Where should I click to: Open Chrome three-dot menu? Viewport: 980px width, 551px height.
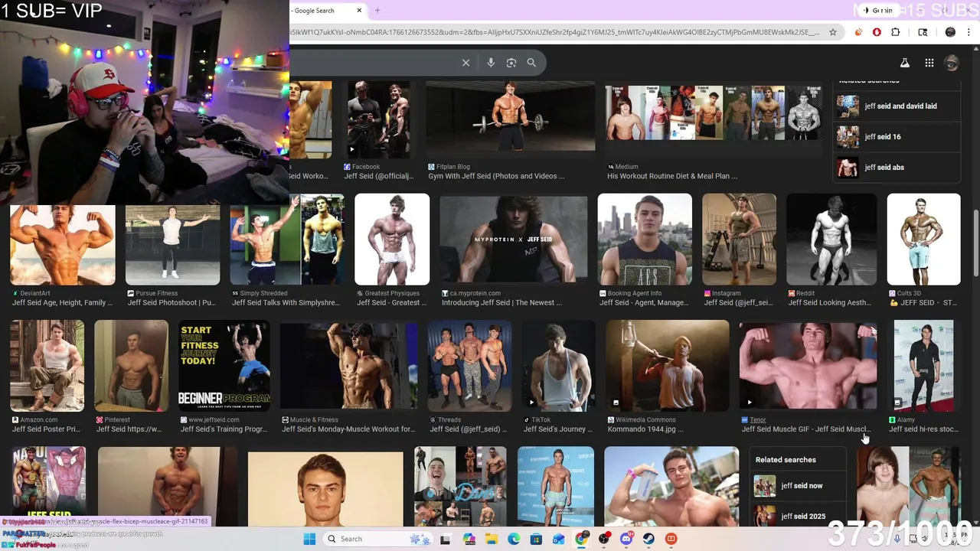tap(968, 32)
